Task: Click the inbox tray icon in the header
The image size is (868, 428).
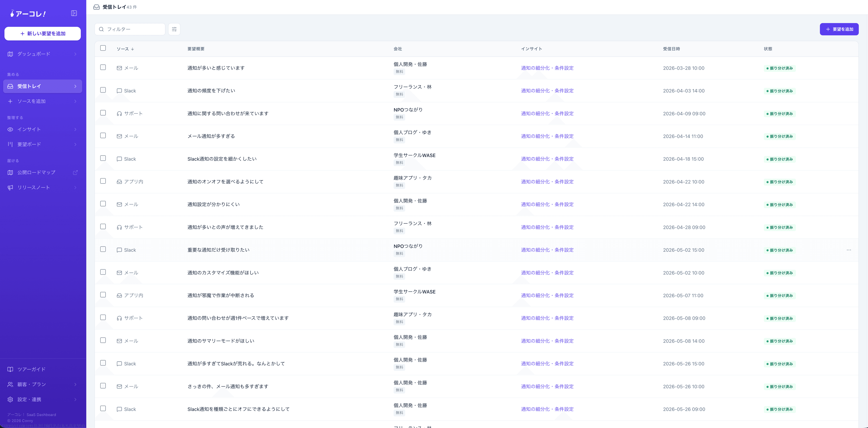Action: (x=96, y=7)
